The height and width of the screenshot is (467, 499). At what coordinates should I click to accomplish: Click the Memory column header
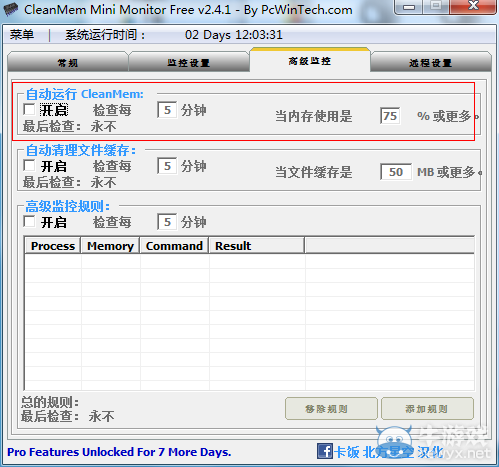coord(110,246)
